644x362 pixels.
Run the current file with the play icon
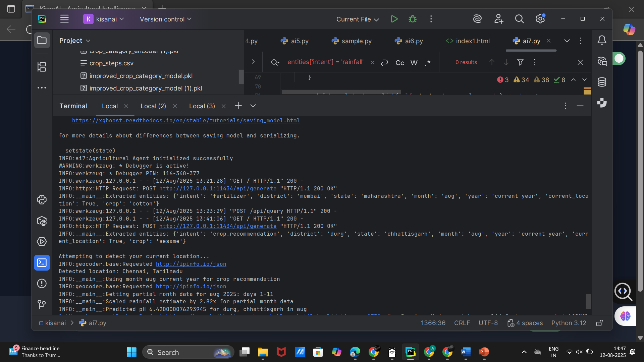394,19
